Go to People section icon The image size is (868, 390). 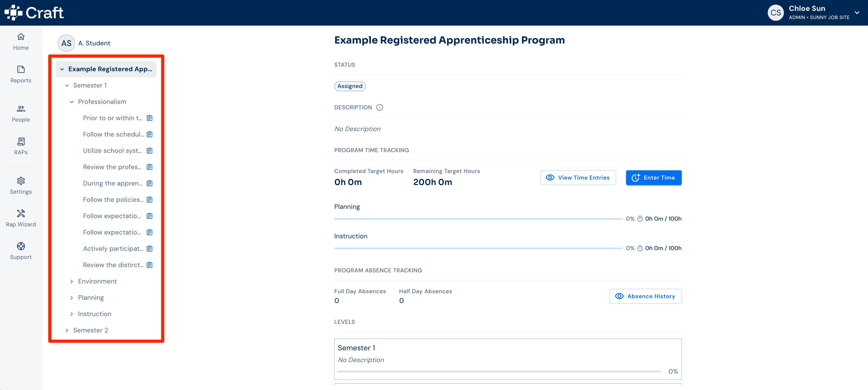click(x=21, y=109)
